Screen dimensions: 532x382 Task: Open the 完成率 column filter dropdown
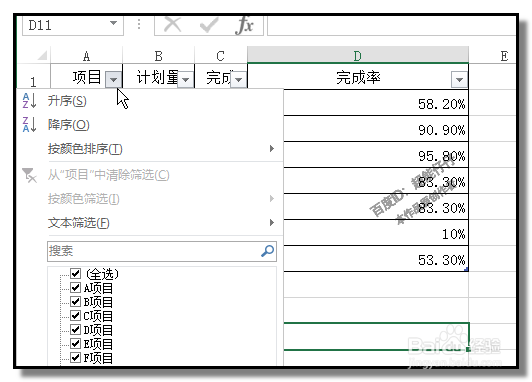[459, 80]
